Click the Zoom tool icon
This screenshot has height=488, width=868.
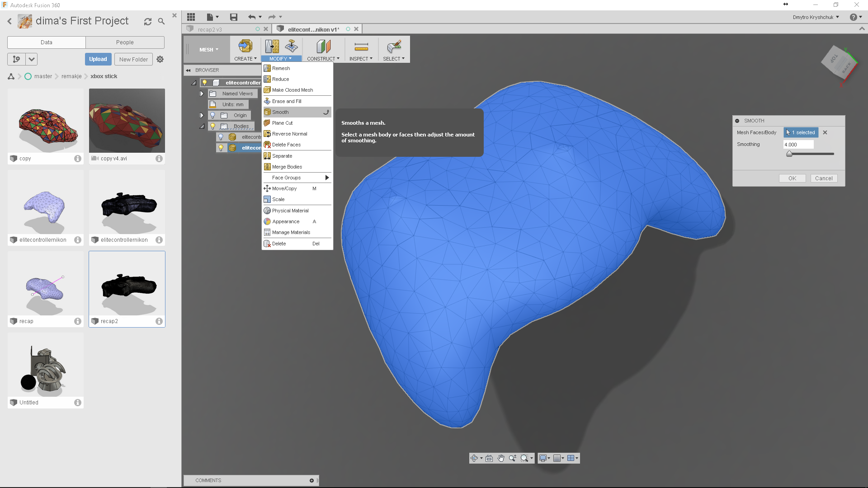pos(513,458)
